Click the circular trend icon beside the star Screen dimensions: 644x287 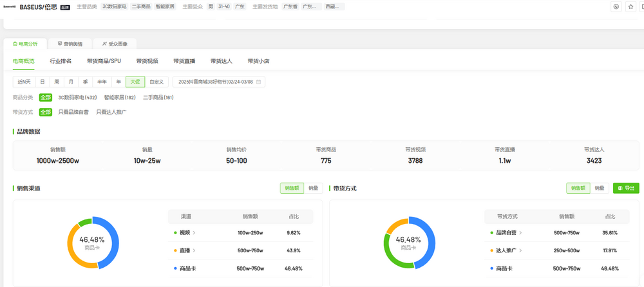click(x=616, y=7)
